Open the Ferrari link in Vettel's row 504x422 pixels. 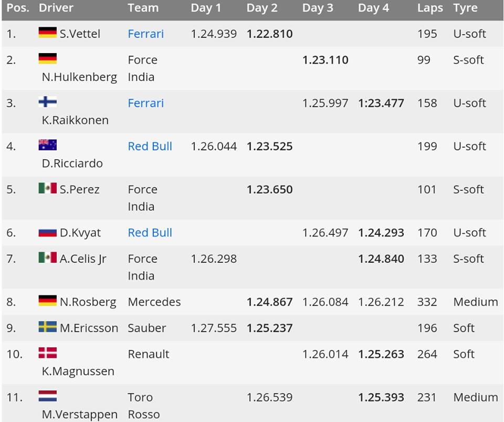coord(145,34)
